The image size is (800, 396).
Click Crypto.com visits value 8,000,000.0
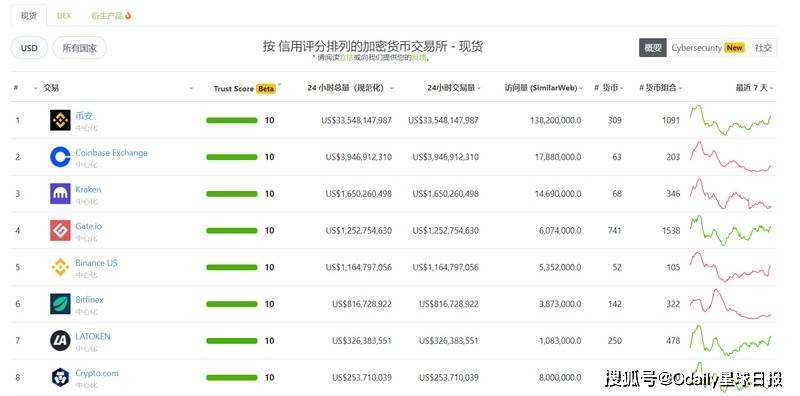click(560, 378)
